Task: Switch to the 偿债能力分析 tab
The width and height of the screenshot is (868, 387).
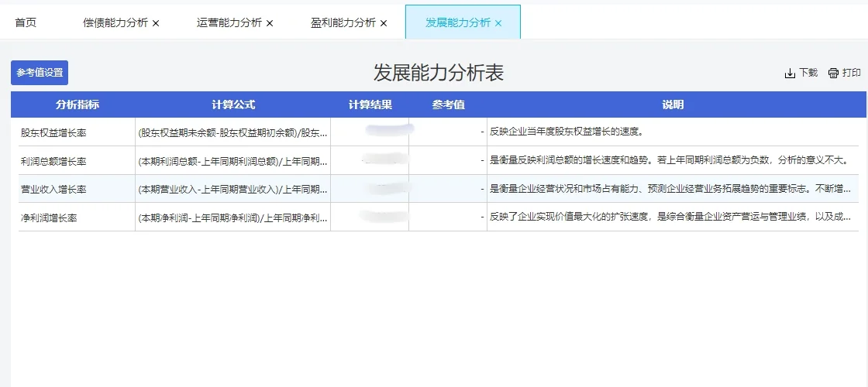Action: click(115, 22)
